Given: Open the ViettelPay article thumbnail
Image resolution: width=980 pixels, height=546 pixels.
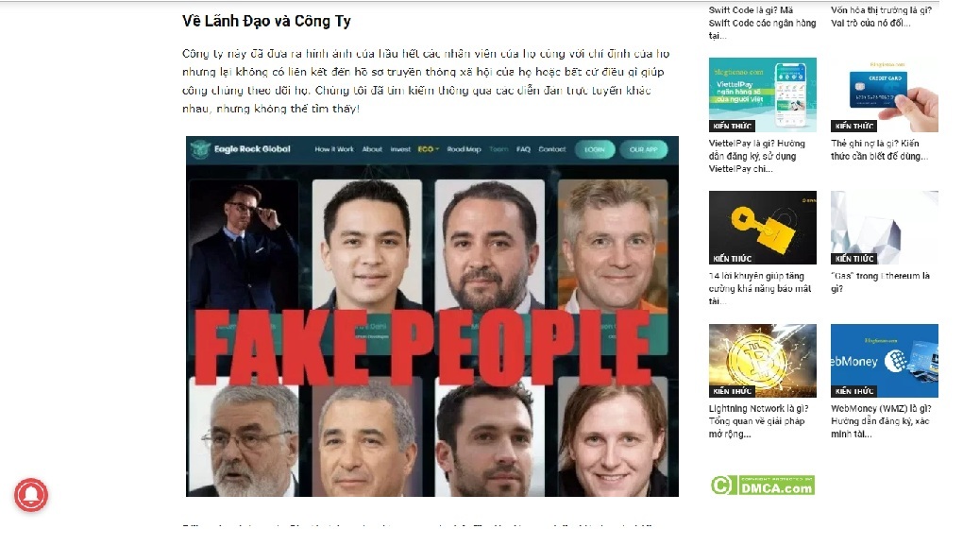Looking at the screenshot, I should coord(763,94).
